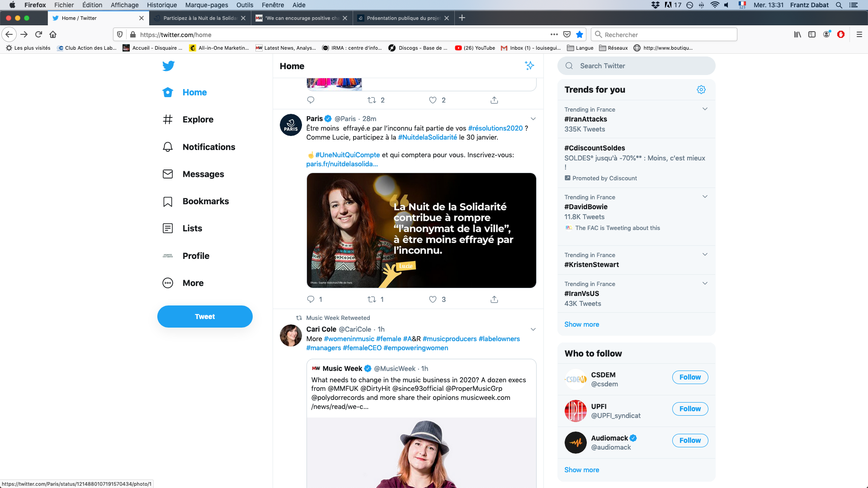The width and height of the screenshot is (868, 488).
Task: Open the Nuit de la Solidarité image
Action: point(421,230)
